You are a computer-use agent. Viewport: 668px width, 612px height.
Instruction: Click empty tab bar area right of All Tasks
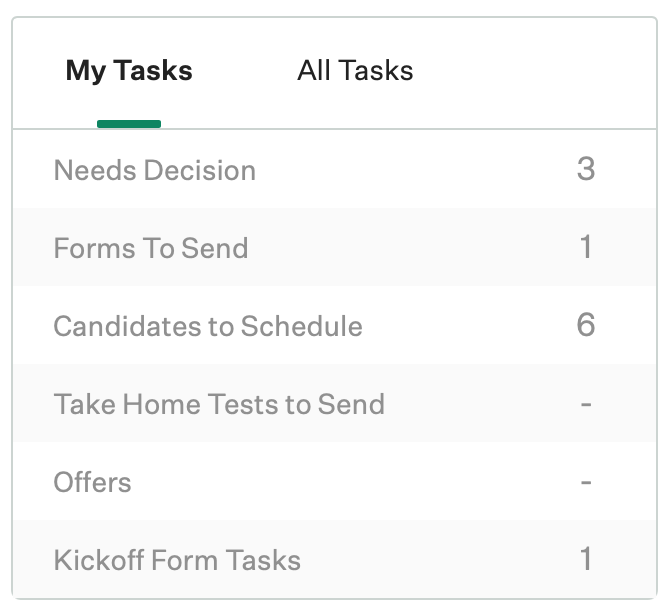540,71
